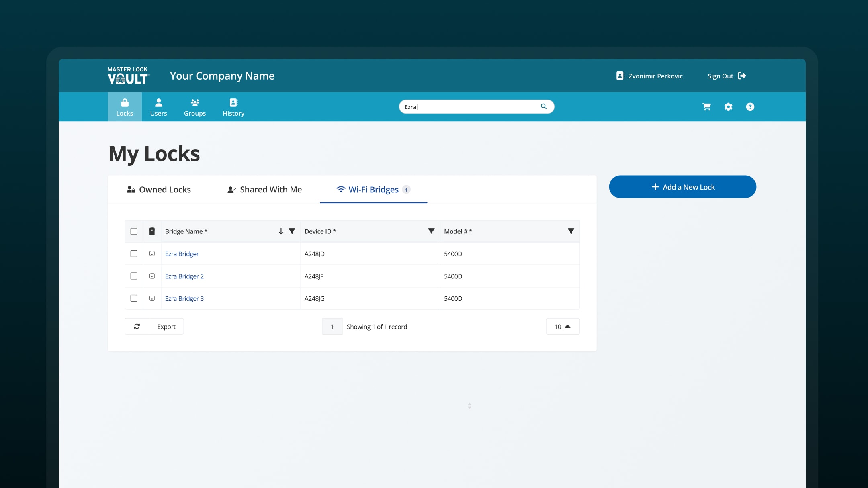Click Showing 1 of 1 record text
The image size is (868, 488).
click(377, 327)
